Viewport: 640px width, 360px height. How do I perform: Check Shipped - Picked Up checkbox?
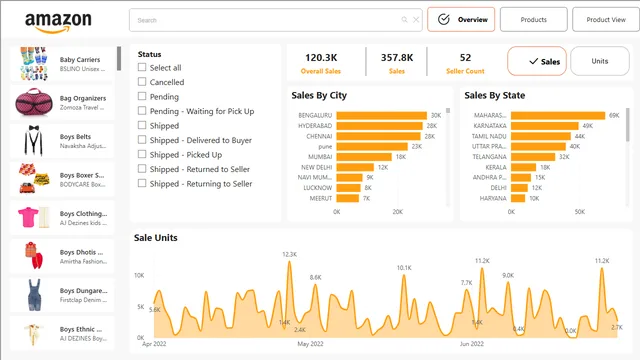point(142,154)
